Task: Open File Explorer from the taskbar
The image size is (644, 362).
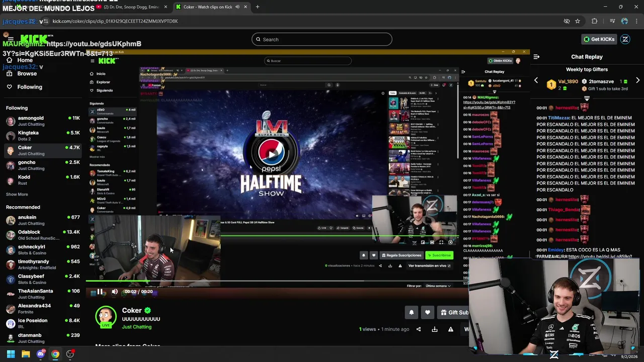Action: (26, 354)
